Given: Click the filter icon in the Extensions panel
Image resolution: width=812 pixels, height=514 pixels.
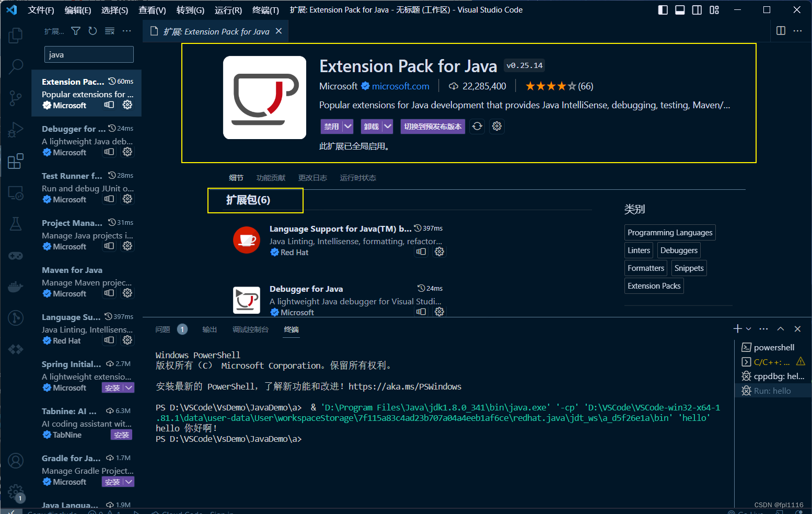Looking at the screenshot, I should tap(75, 31).
